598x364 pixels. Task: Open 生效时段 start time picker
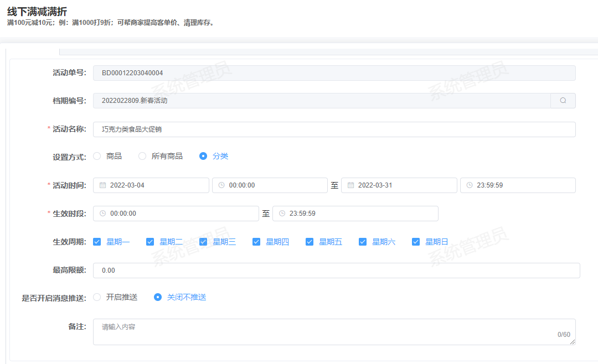coord(176,214)
